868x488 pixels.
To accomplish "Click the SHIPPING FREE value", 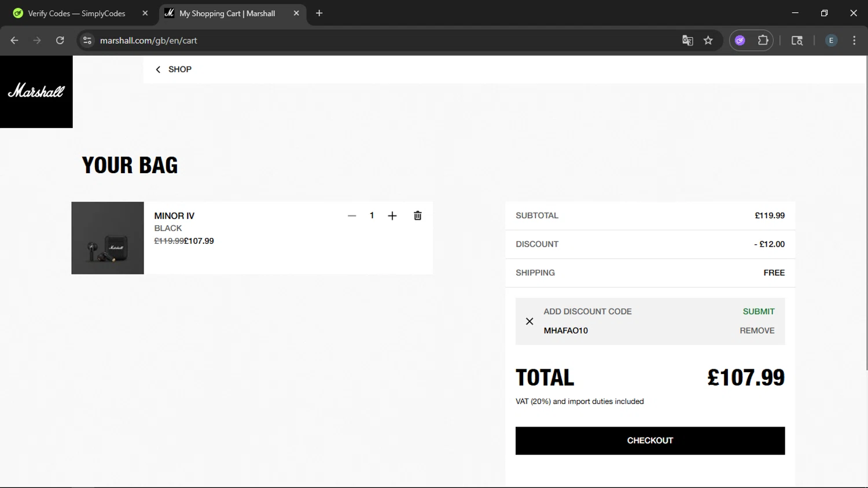I will point(774,273).
